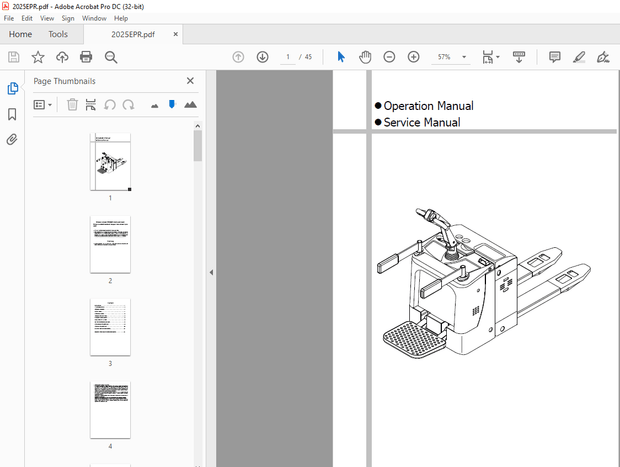Screen dimensions: 620x467
Task: Select page 1 thumbnail
Action: click(x=110, y=162)
